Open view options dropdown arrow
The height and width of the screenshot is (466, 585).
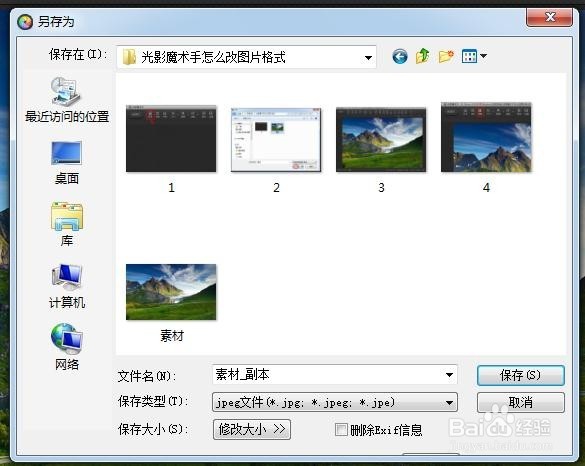[484, 56]
